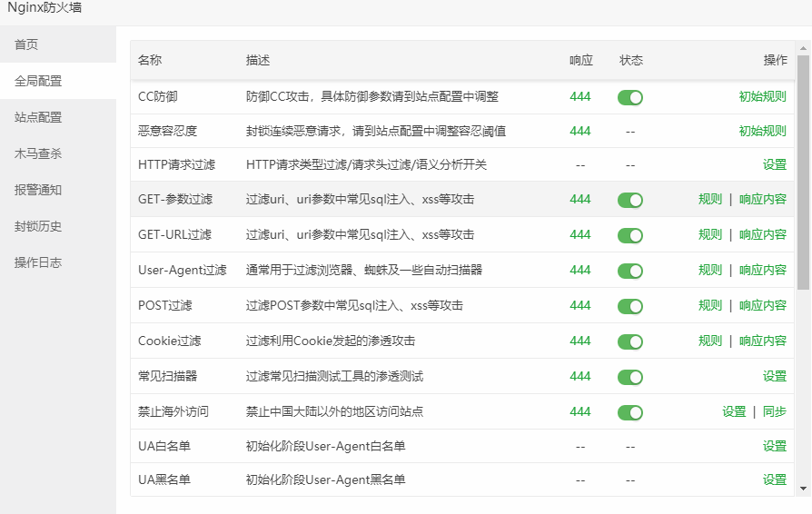Disable the Cookie过滤 switch
Screen dimensions: 812x514
[x=629, y=341]
